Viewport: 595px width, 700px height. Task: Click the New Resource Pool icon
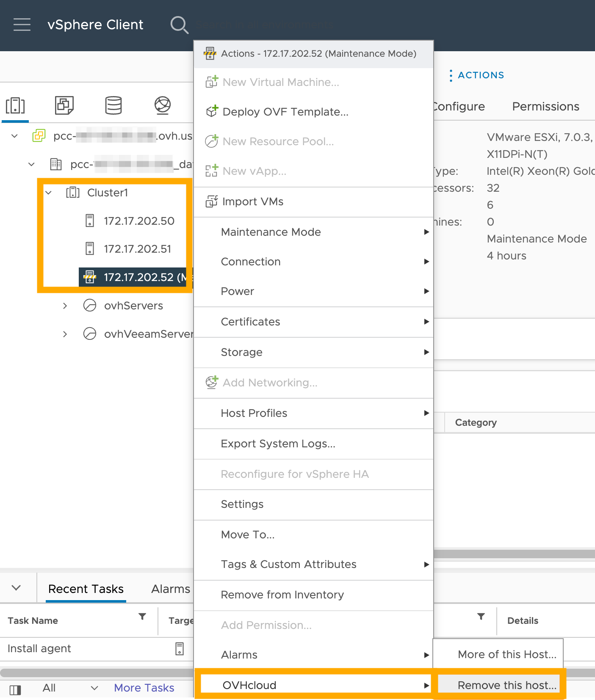(x=212, y=141)
